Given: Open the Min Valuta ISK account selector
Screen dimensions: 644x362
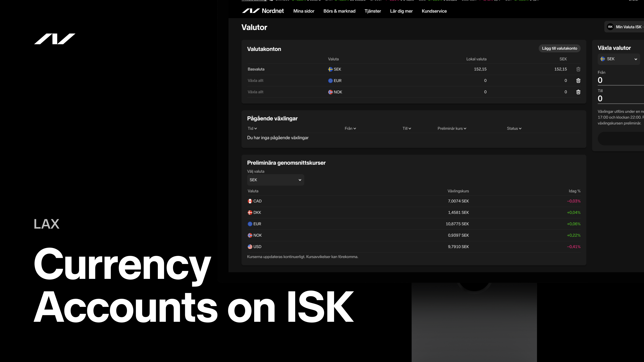Looking at the screenshot, I should pyautogui.click(x=624, y=27).
